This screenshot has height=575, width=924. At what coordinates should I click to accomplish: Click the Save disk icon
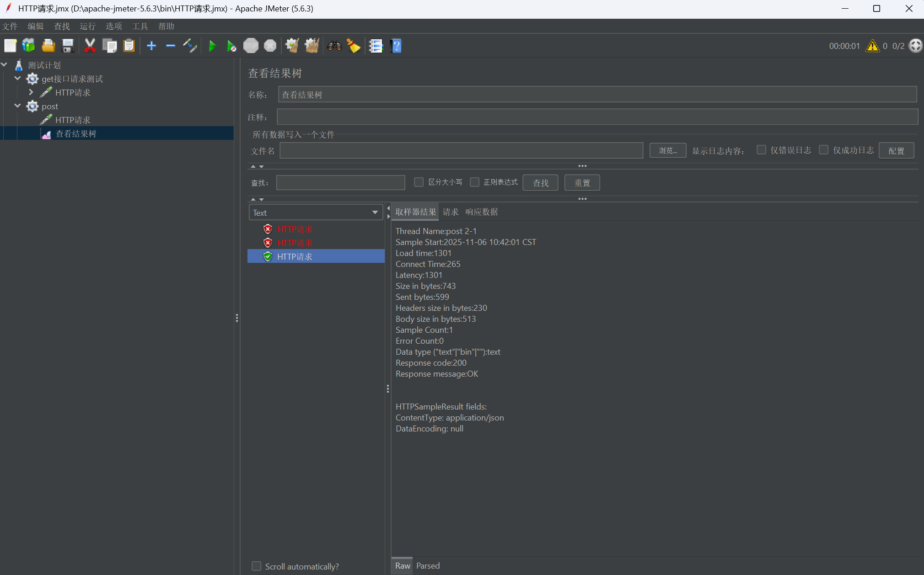pos(68,46)
